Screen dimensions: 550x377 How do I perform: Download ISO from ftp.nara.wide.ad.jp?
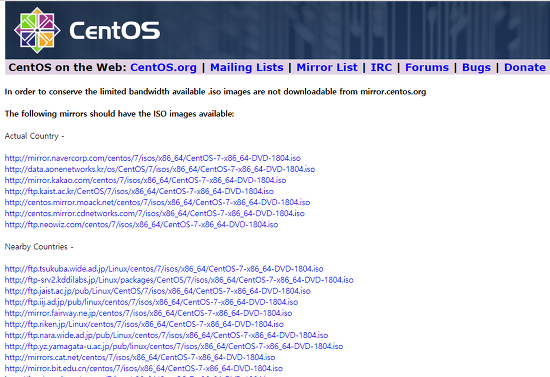click(x=166, y=335)
